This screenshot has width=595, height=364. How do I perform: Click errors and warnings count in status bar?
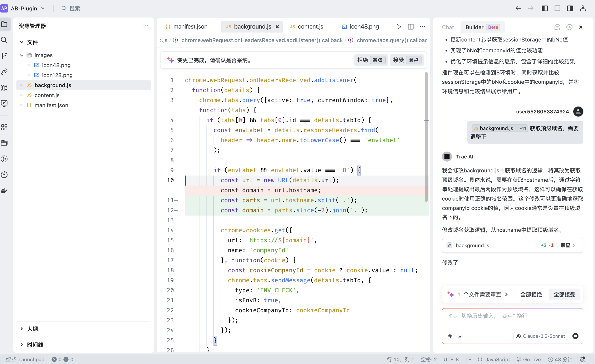pyautogui.click(x=62, y=359)
